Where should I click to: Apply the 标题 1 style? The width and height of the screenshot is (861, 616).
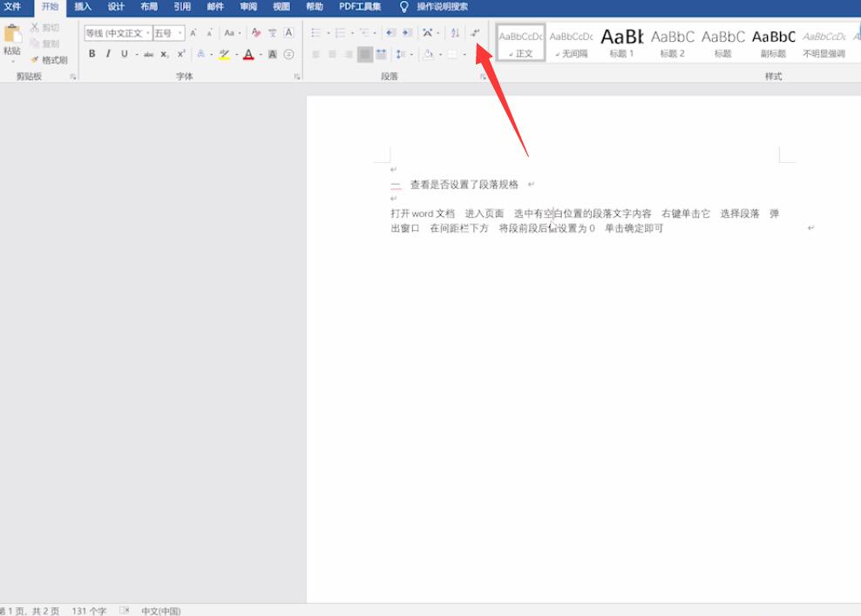(x=621, y=43)
